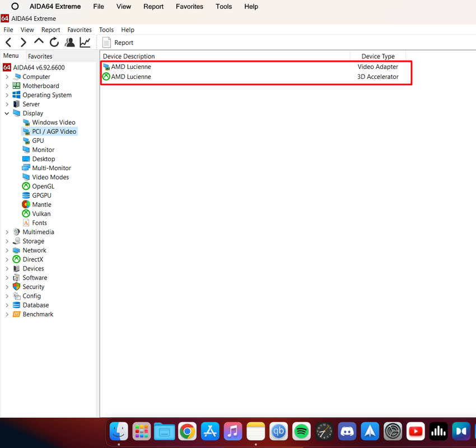Open the GPGPU tree entry
The image size is (476, 448).
click(41, 195)
